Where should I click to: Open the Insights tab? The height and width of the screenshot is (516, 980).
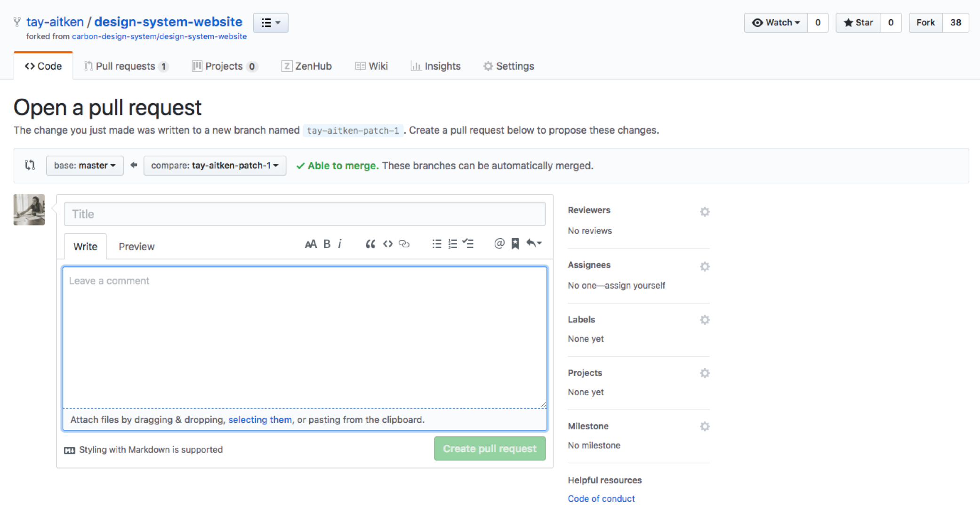point(435,66)
